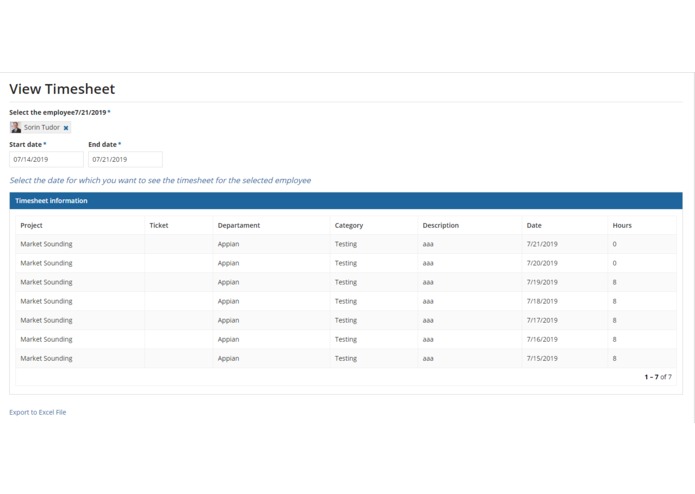Sort by the Hours column header
695x494 pixels.
click(622, 226)
